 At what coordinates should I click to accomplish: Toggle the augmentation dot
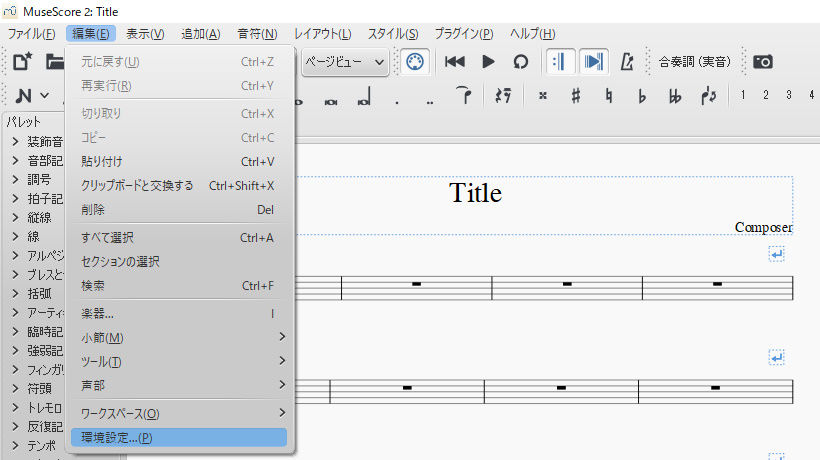click(397, 102)
